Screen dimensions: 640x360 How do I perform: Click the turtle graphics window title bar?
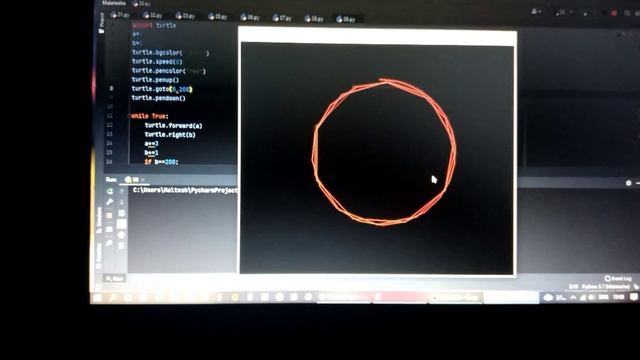[378, 36]
